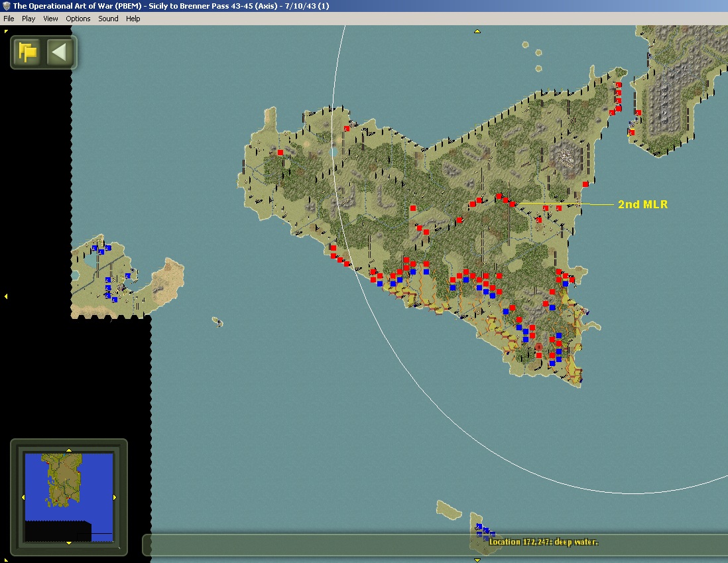Click the top-left corner scroll arrow
This screenshot has width=728, height=563.
tap(6, 32)
